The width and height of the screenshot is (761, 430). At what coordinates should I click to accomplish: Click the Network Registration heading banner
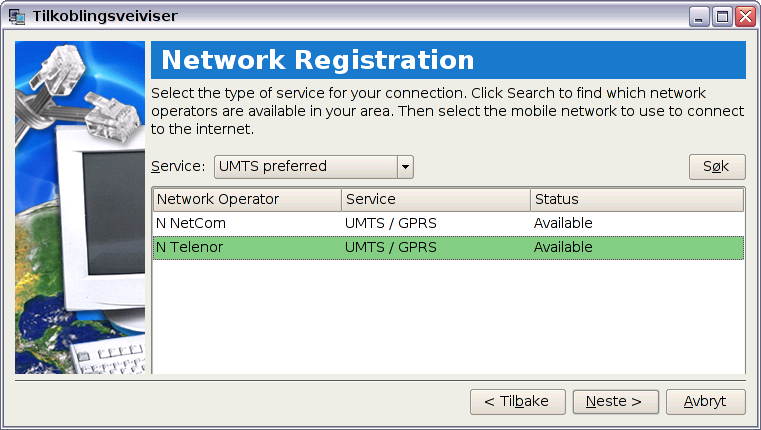[x=448, y=60]
